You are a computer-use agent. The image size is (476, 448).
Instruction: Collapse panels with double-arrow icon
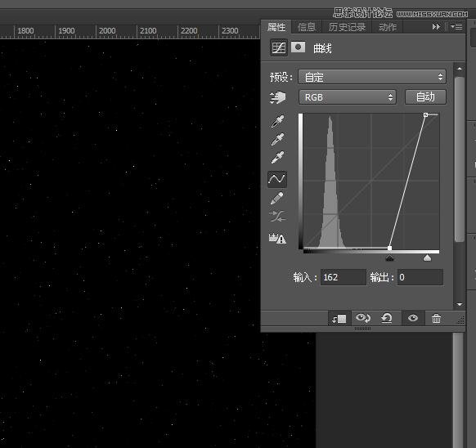(x=436, y=27)
